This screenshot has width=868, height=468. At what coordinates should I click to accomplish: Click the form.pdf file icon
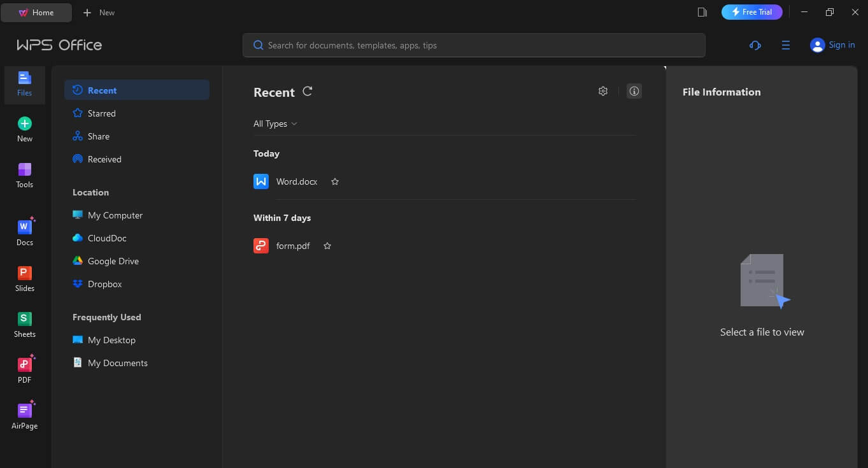click(261, 246)
